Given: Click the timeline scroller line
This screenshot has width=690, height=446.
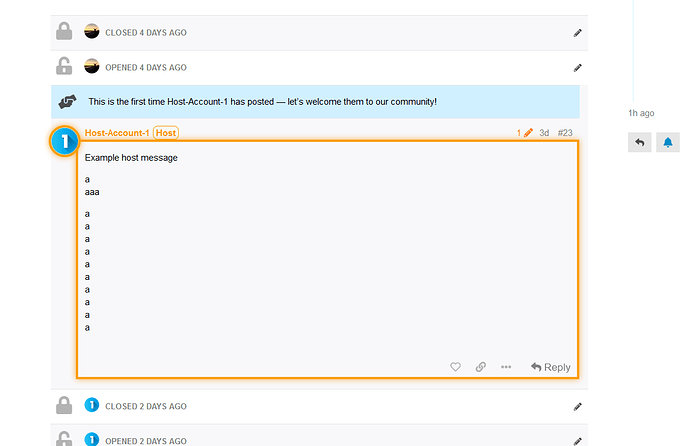Looking at the screenshot, I should (x=633, y=51).
